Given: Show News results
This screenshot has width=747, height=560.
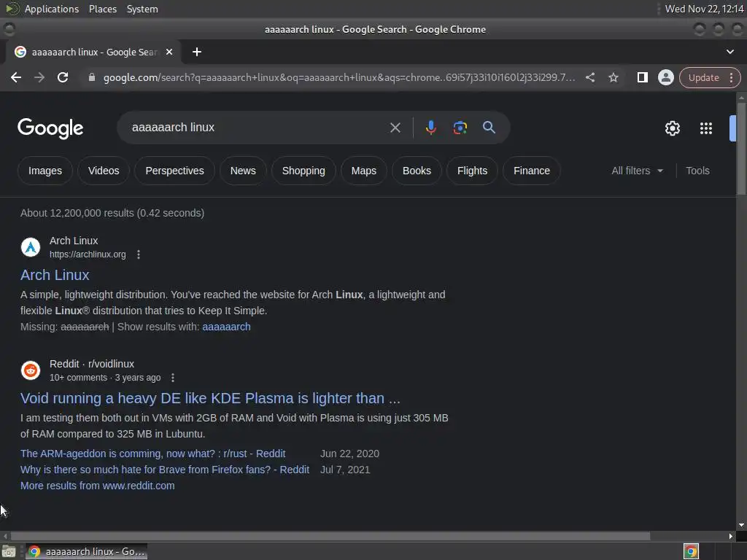Looking at the screenshot, I should point(243,171).
